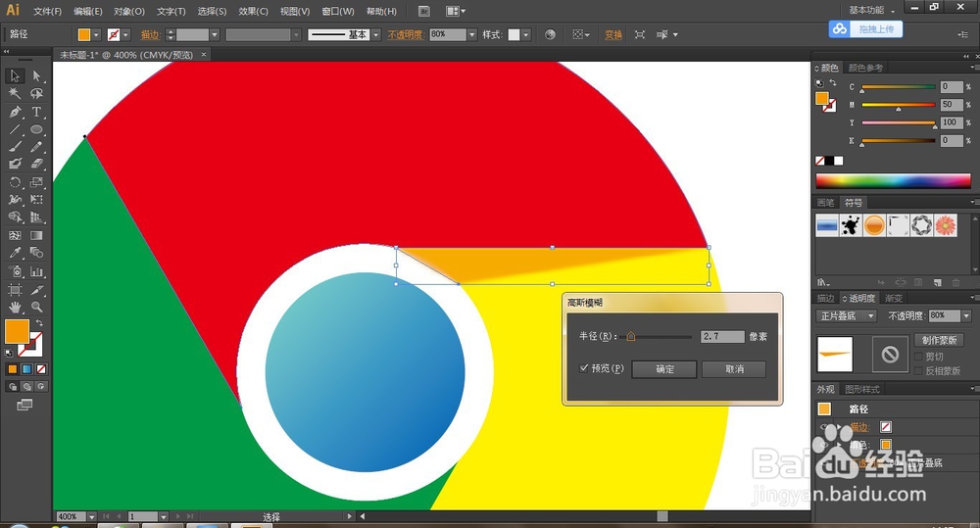Click the M magenta color slider
The height and width of the screenshot is (528, 980).
(898, 105)
